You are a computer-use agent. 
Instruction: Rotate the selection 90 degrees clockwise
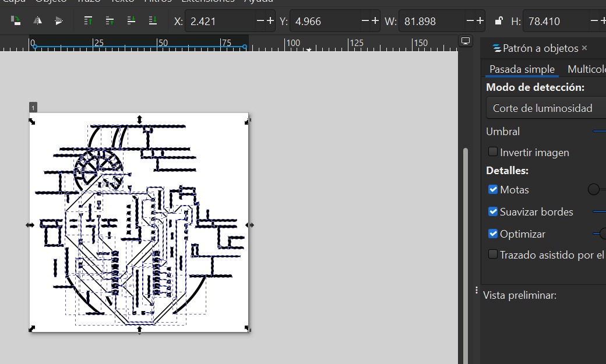click(16, 20)
